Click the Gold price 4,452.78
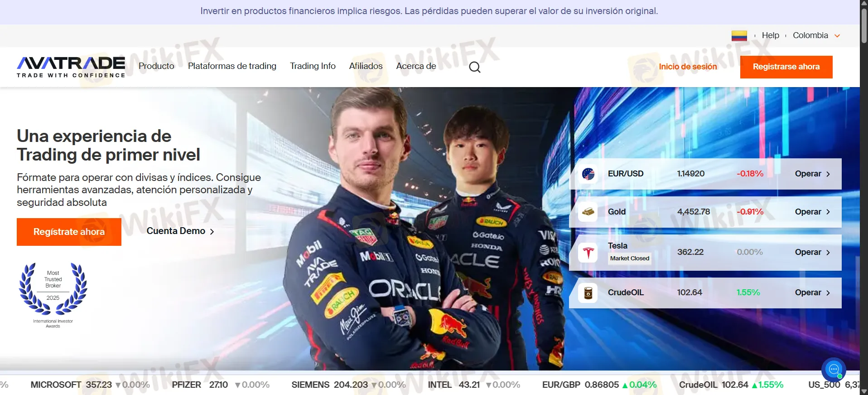Screen dimensions: 868x395 click(x=694, y=212)
